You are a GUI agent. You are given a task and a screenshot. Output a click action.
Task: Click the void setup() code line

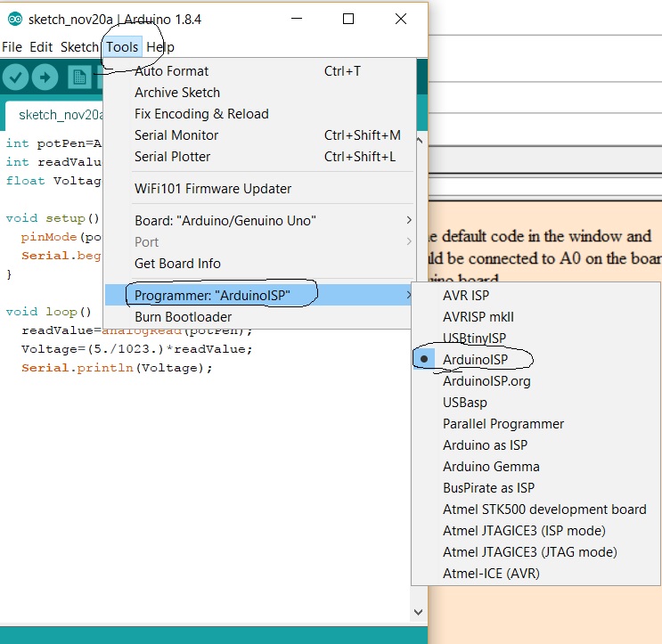click(x=53, y=218)
